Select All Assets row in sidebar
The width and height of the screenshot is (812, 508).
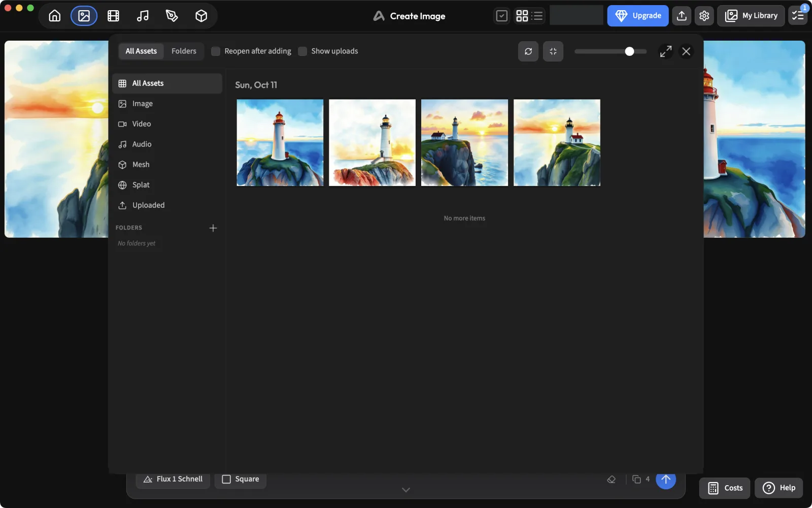click(x=167, y=83)
